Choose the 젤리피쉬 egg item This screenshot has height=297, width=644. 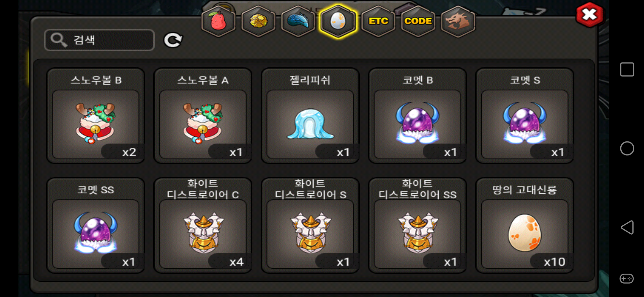310,116
